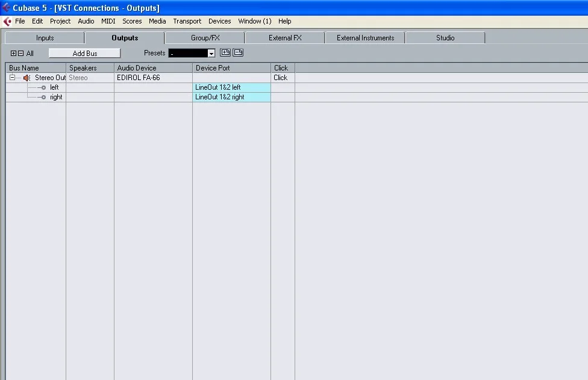This screenshot has width=588, height=380.
Task: Click the expand all buses plus icon
Action: click(x=13, y=53)
